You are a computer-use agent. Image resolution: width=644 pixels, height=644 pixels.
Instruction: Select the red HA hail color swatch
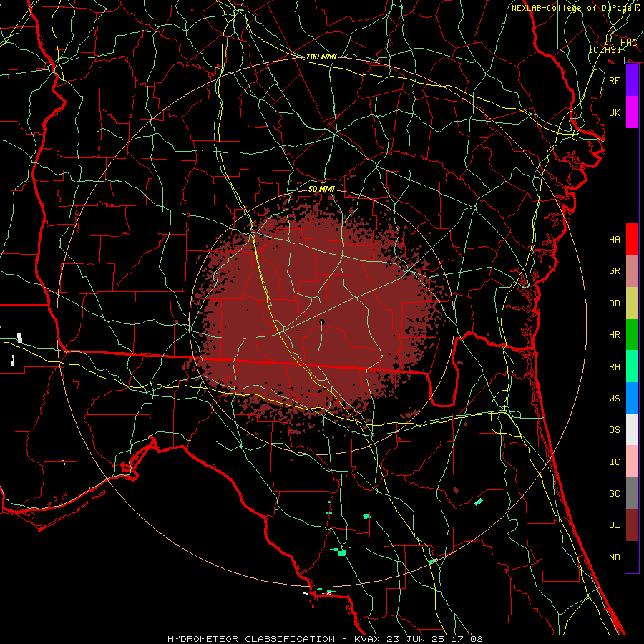[x=632, y=239]
